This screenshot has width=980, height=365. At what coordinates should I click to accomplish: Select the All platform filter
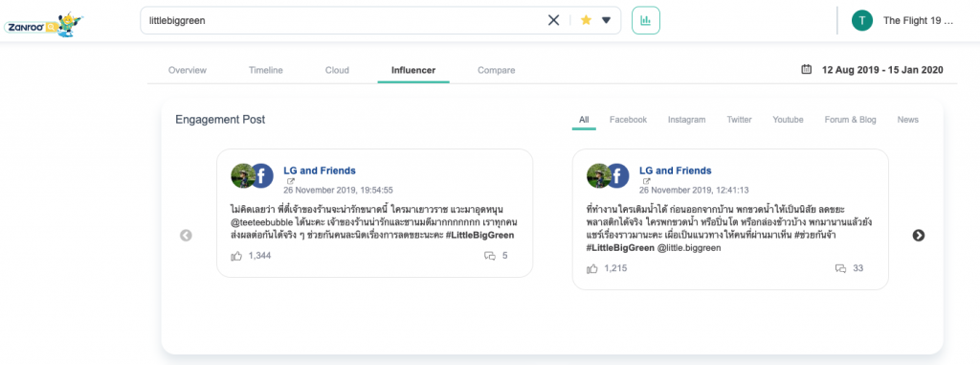click(584, 120)
